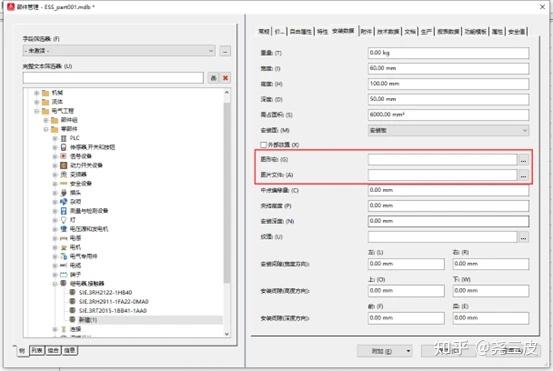Click the safety devices category icon
This screenshot has height=371, width=553.
coord(63,183)
